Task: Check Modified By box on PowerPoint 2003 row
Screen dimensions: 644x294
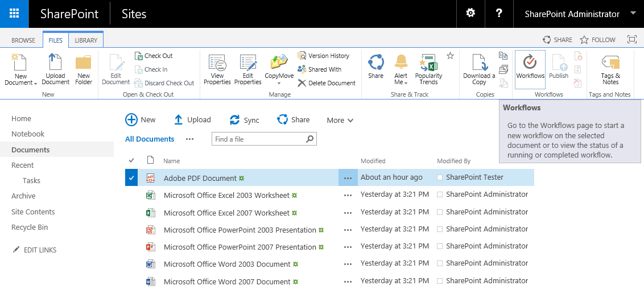Action: click(440, 230)
